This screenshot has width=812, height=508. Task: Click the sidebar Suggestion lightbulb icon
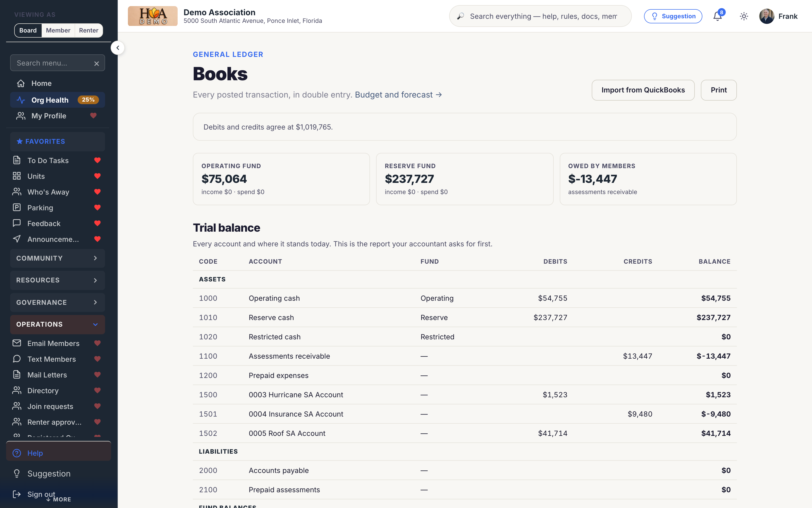[17, 474]
